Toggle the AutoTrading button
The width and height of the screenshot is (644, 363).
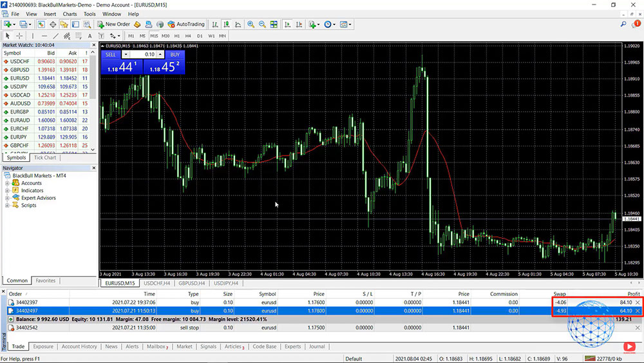(186, 25)
